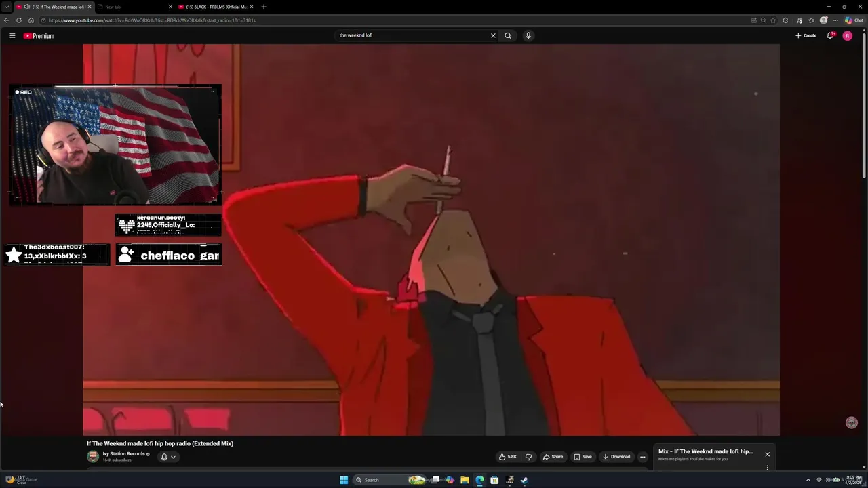Close the Mix playlist panel
Screen dimensions: 868x488
point(767,454)
